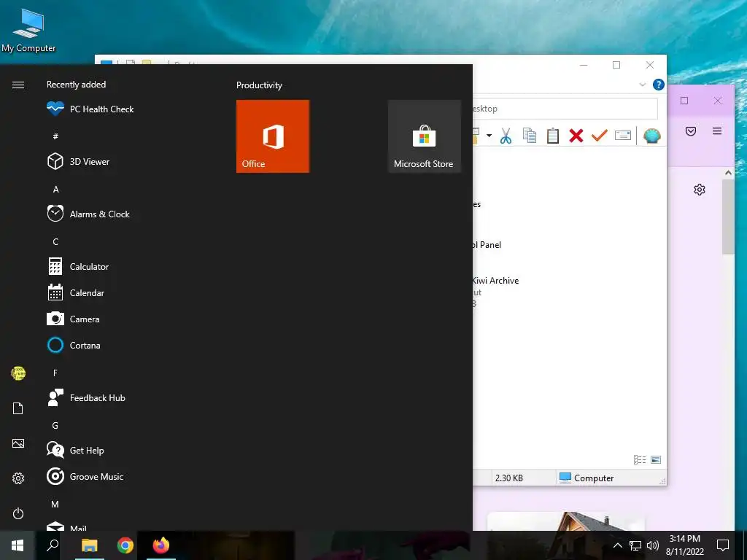Open Pictures from Start sidebar

[x=18, y=443]
